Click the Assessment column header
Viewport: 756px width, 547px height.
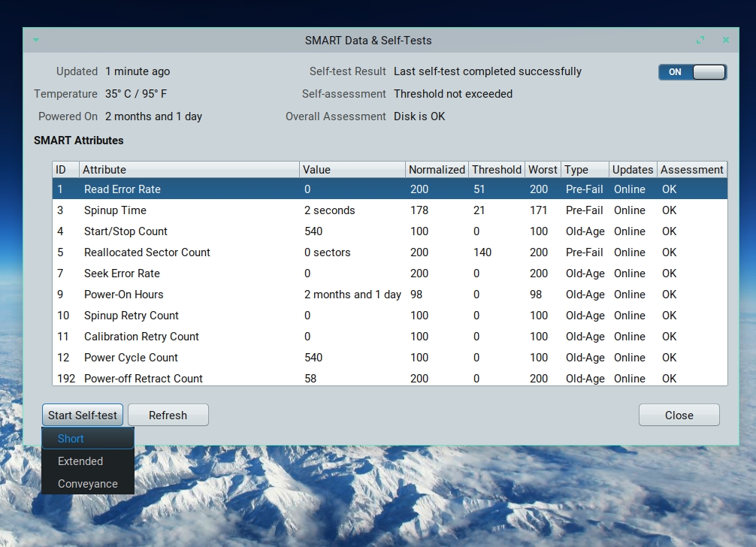691,170
